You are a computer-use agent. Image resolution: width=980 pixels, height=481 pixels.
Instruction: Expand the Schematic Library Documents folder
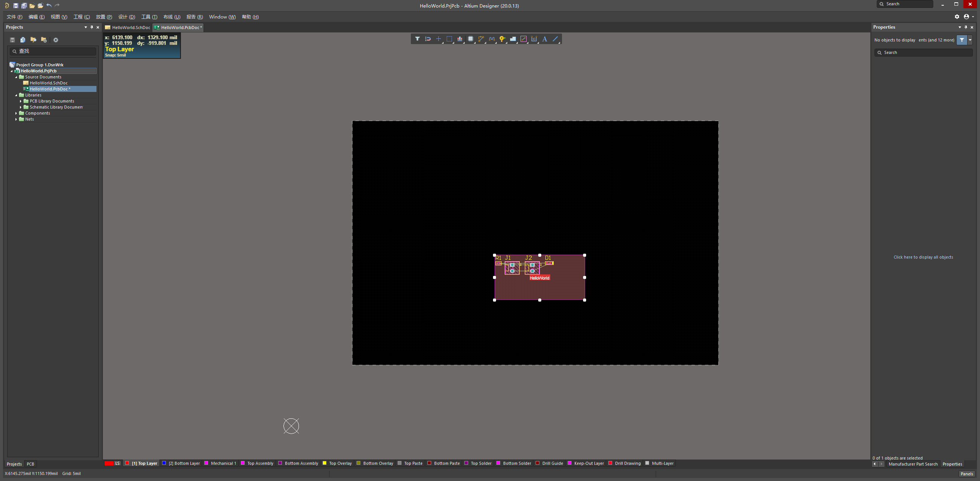pyautogui.click(x=21, y=107)
